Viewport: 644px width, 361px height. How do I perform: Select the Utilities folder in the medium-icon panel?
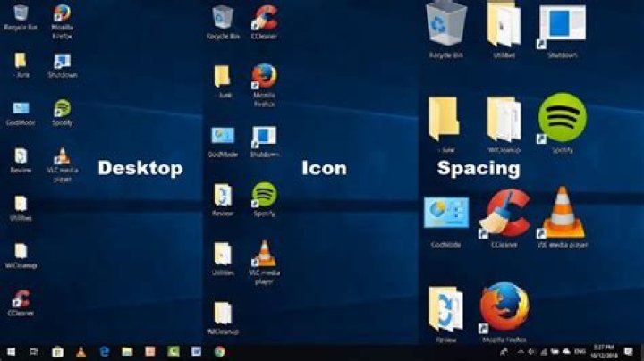tap(223, 258)
